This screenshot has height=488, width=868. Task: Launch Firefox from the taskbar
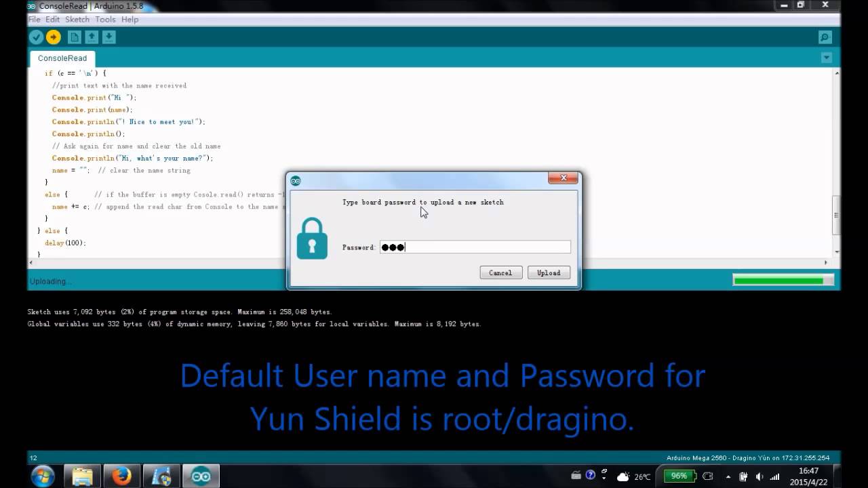pyautogui.click(x=122, y=476)
